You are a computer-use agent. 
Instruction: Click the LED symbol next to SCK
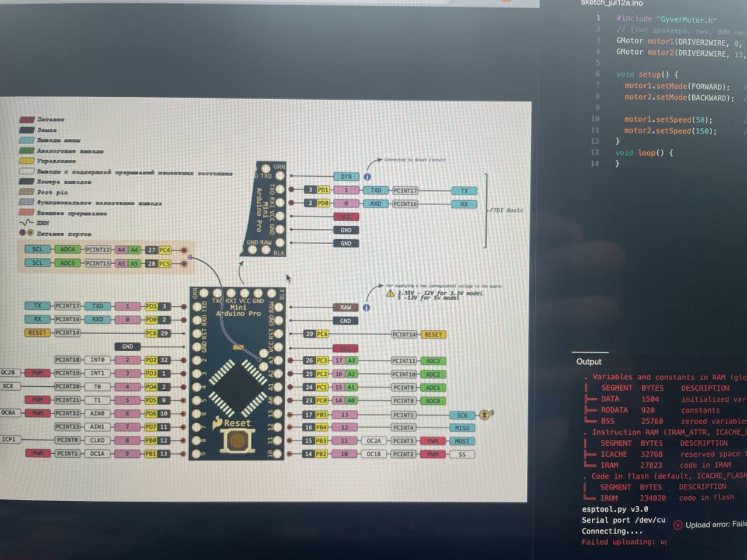pos(486,415)
